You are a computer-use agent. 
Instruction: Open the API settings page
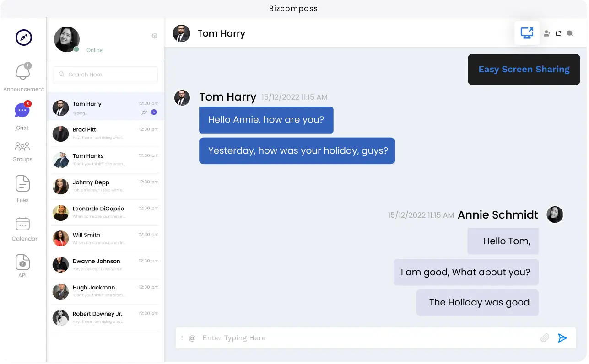point(22,266)
